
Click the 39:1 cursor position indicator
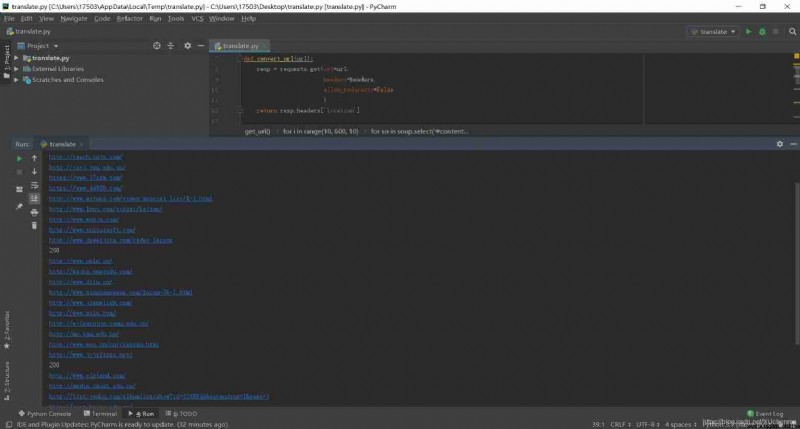(x=598, y=424)
